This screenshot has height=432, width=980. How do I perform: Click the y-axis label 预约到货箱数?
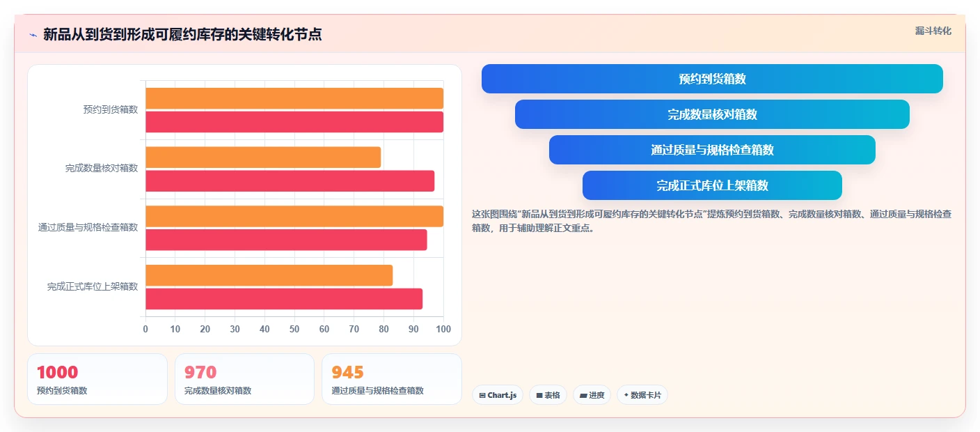pos(110,109)
